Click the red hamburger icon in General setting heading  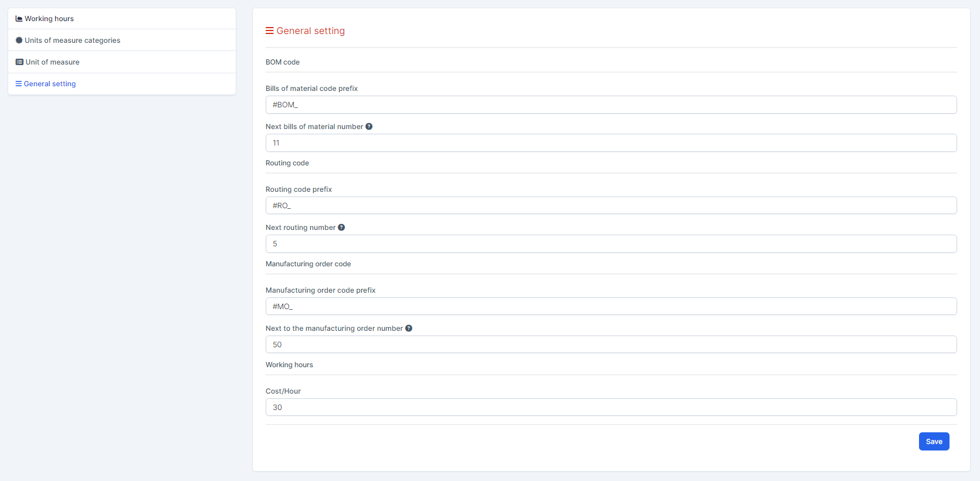pyautogui.click(x=270, y=31)
